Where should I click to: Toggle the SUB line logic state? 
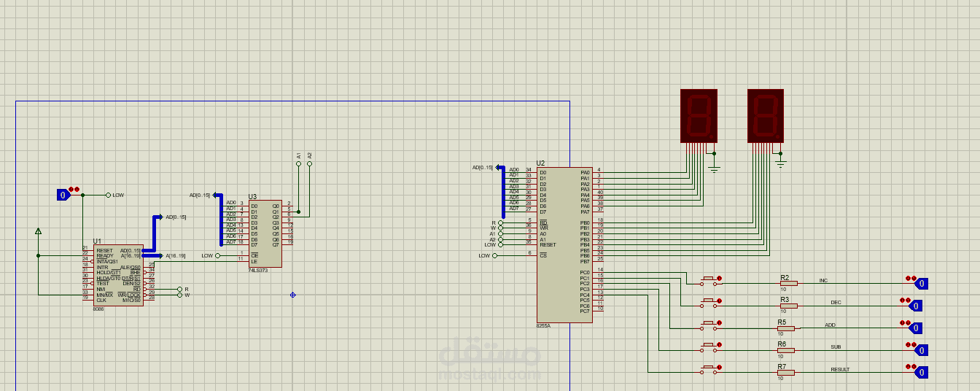(x=922, y=350)
